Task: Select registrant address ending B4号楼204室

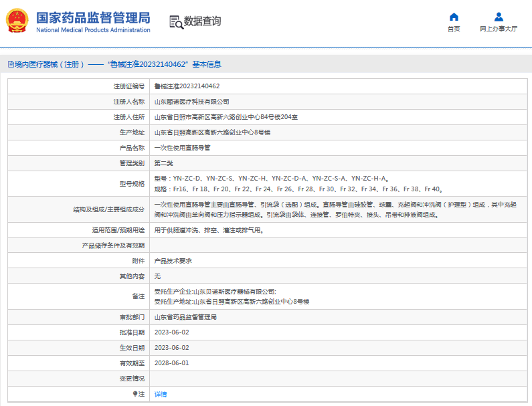Action: (226, 117)
